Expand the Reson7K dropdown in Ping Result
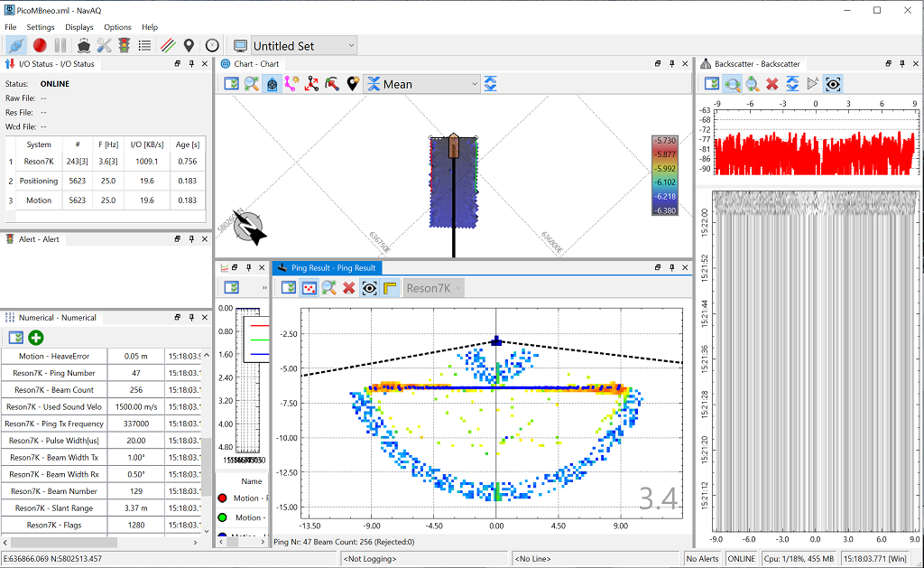The image size is (924, 568). pyautogui.click(x=434, y=288)
